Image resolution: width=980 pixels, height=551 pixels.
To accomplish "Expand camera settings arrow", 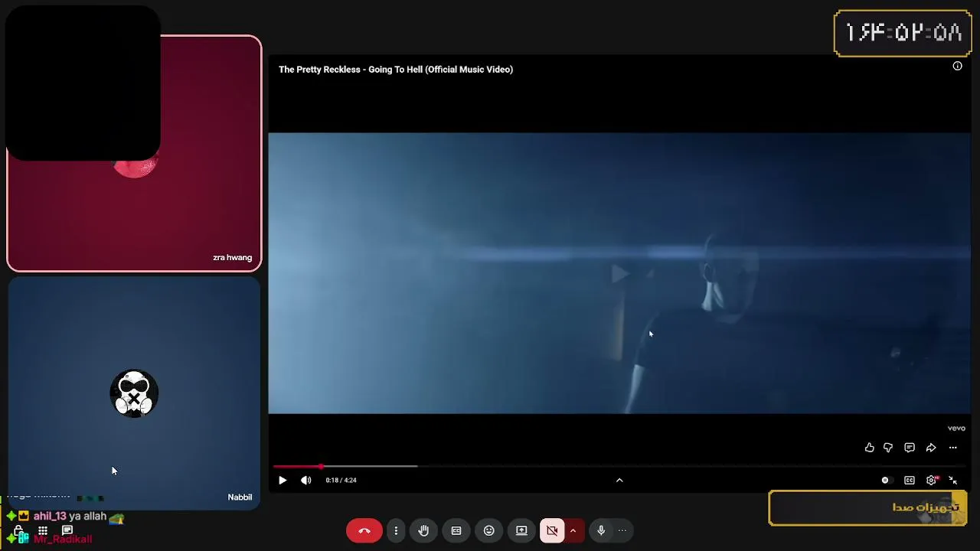I will click(573, 531).
